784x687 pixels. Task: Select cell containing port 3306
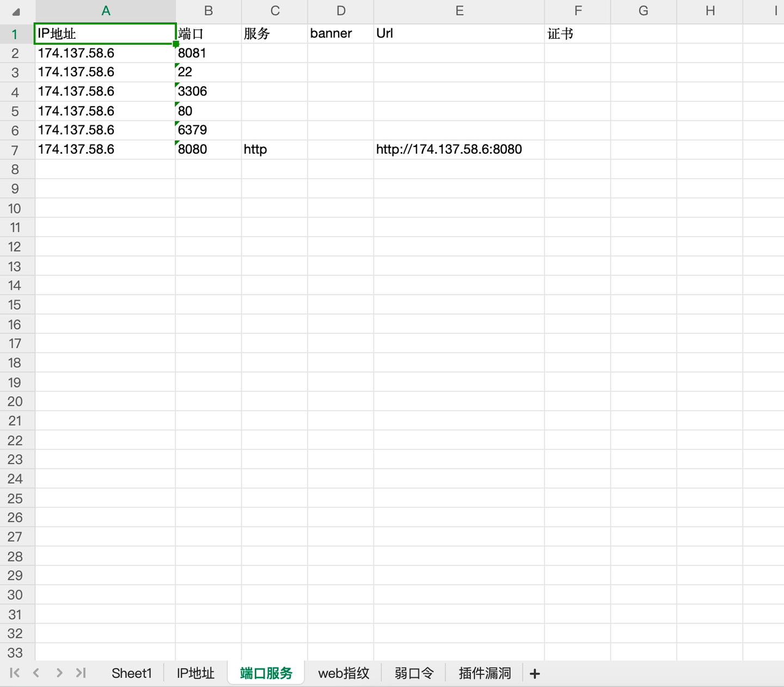209,92
